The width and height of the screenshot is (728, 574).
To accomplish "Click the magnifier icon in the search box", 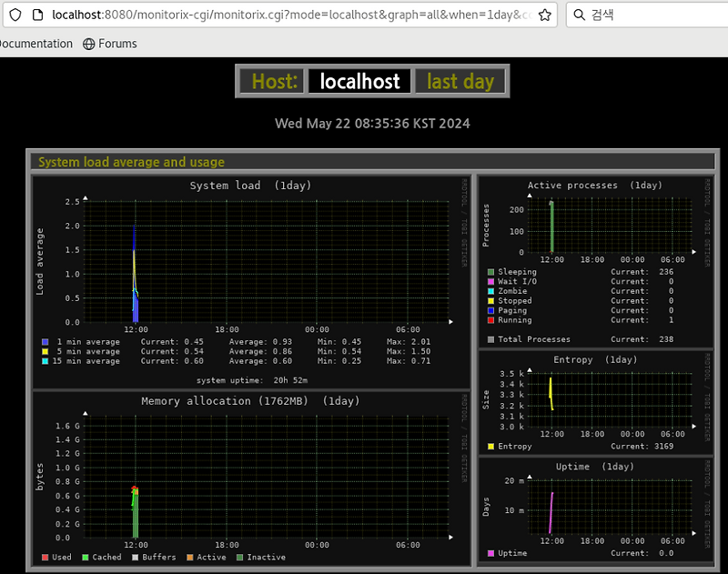I will tap(579, 15).
